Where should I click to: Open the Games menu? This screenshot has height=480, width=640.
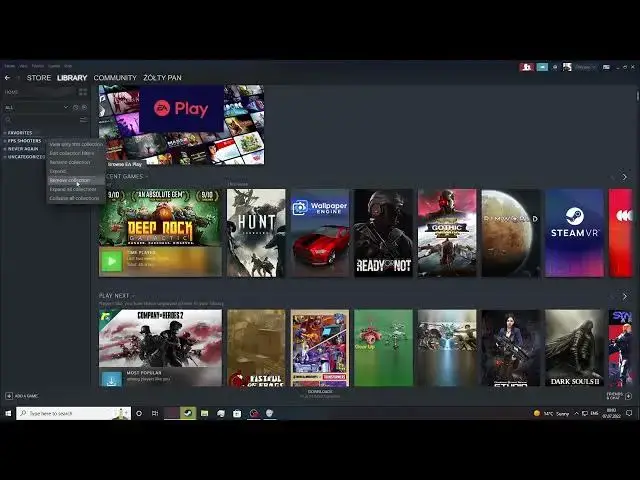54,66
